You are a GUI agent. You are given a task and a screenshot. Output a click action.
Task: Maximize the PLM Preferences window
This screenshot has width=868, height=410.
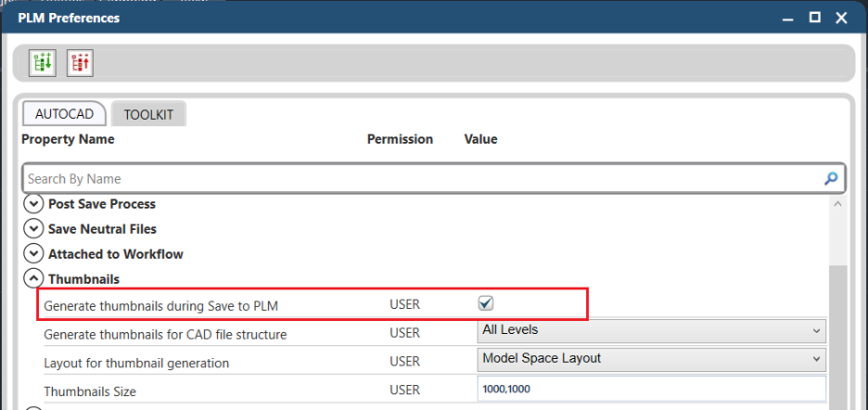pyautogui.click(x=814, y=18)
